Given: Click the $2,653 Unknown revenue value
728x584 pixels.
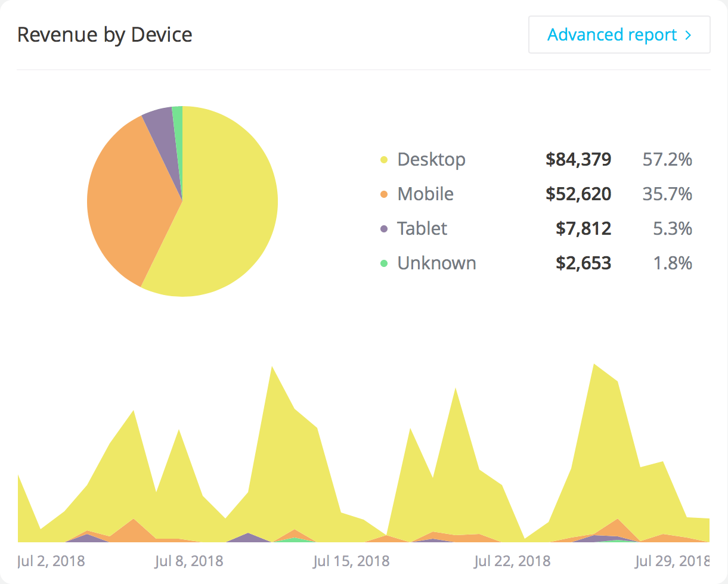Looking at the screenshot, I should [x=583, y=263].
